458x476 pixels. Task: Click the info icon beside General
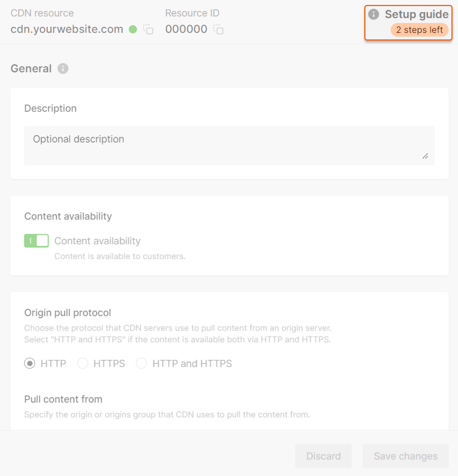tap(63, 68)
